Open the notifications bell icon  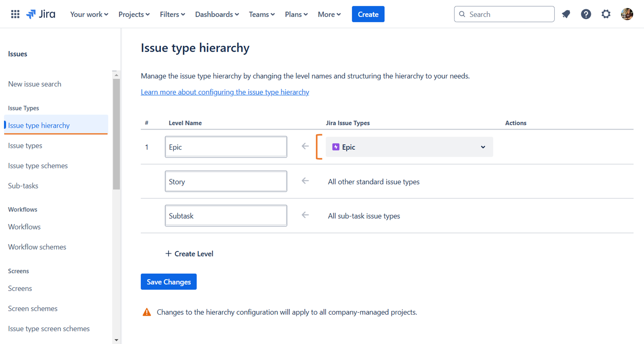click(566, 14)
